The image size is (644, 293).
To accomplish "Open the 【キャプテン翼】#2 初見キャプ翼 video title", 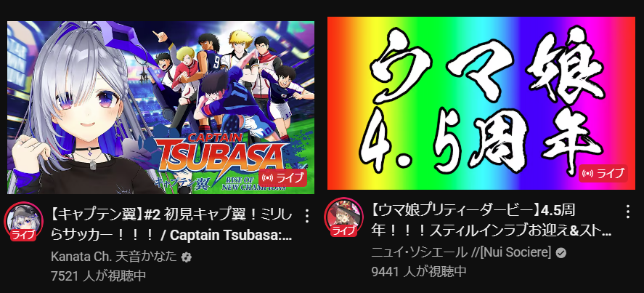I will tap(172, 224).
